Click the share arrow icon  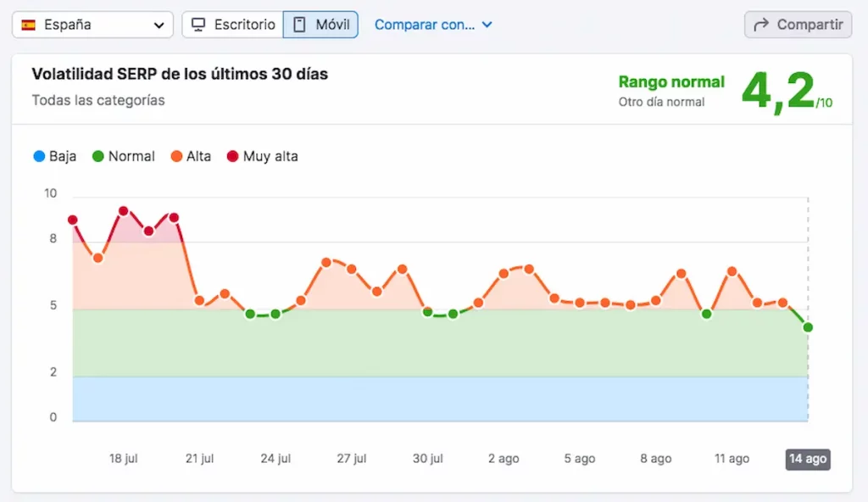(760, 25)
